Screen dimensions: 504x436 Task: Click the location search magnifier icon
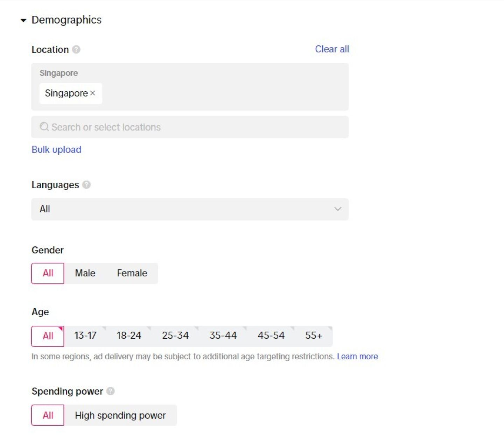44,127
